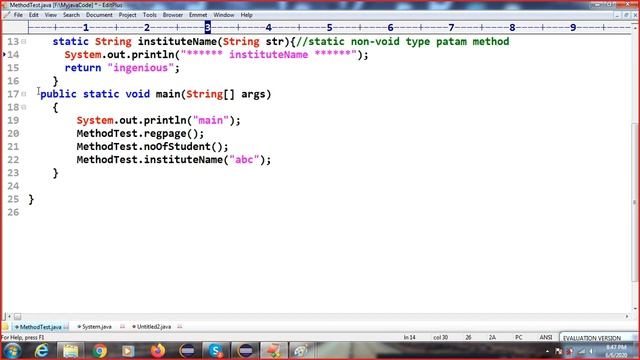Click the vertical scrollbar down arrow
The height and width of the screenshot is (360, 640).
pos(635,309)
